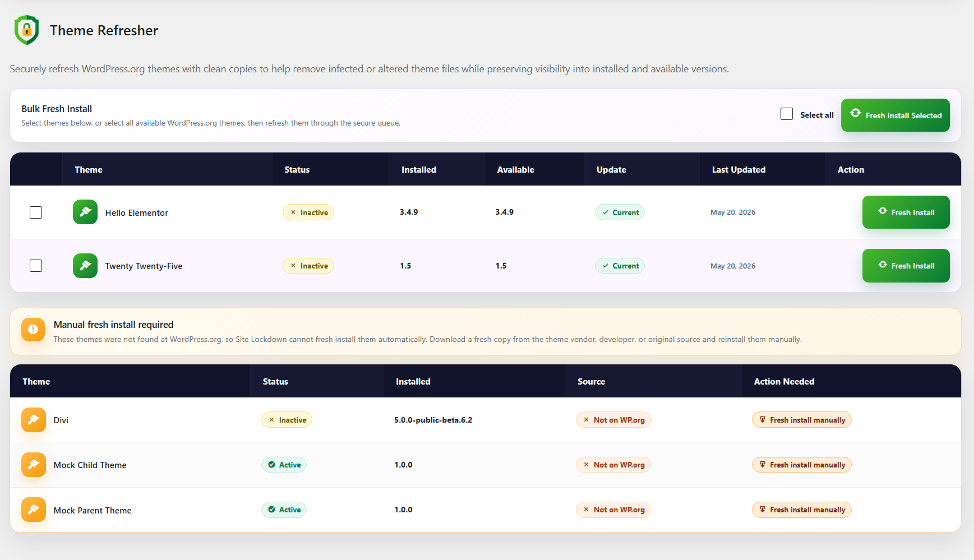The image size is (974, 560).
Task: Click Fresh install manually for Mock Child Theme
Action: pyautogui.click(x=802, y=465)
